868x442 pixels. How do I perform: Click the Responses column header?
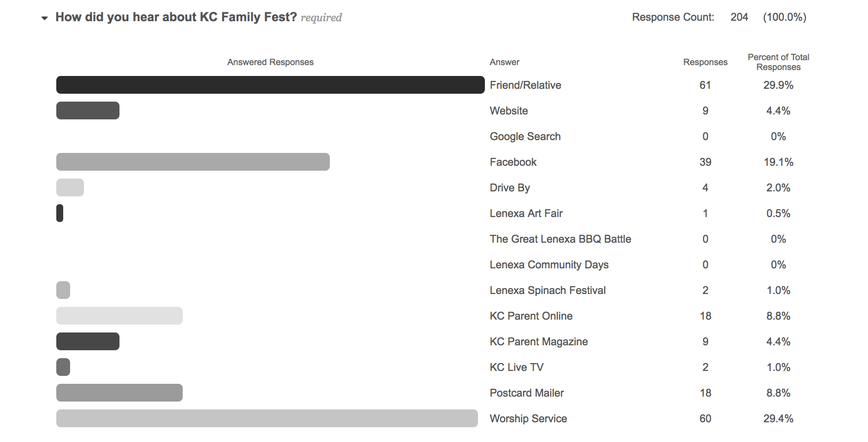pyautogui.click(x=705, y=62)
